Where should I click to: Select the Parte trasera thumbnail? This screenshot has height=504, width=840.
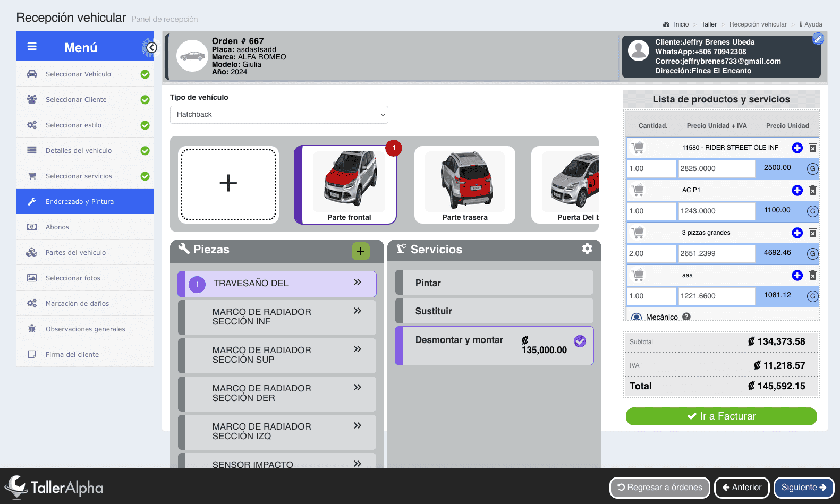point(464,185)
